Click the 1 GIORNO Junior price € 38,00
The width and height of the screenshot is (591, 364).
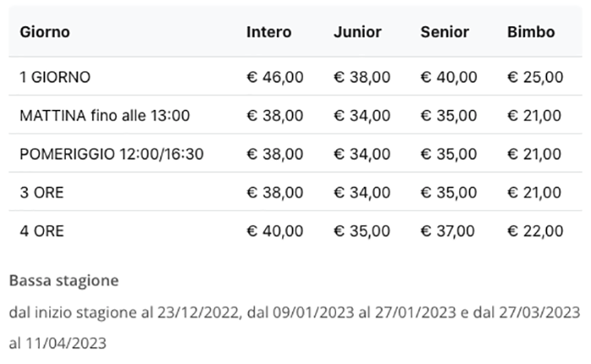click(x=362, y=78)
